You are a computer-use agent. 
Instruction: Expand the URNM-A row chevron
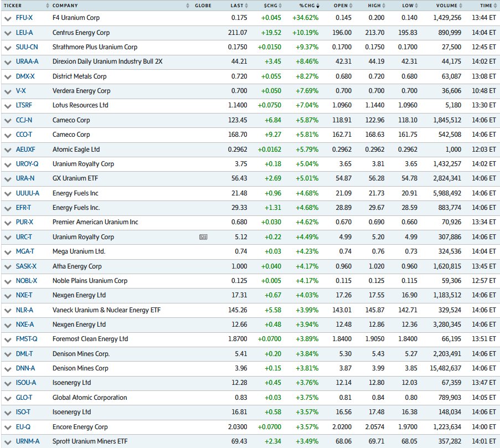click(8, 442)
